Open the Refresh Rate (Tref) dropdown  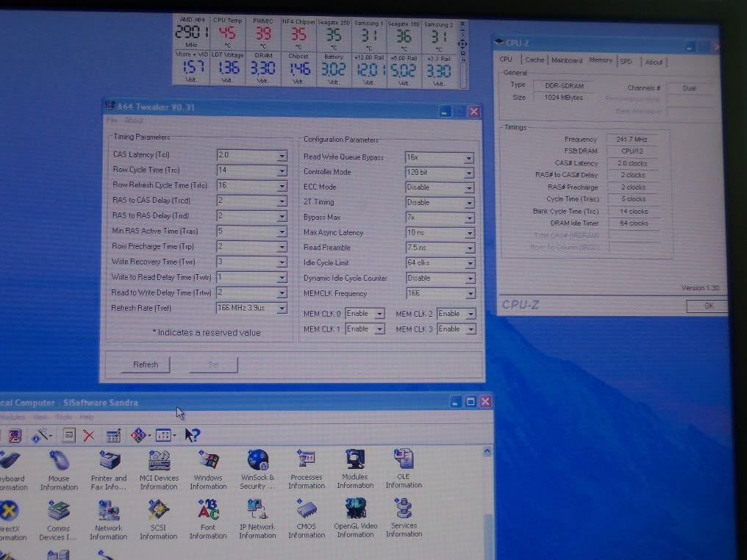click(282, 309)
